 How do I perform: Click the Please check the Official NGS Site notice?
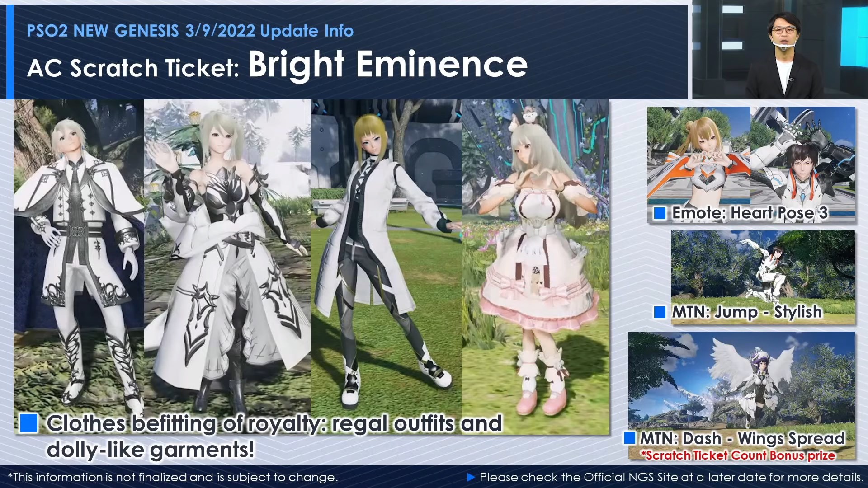click(669, 477)
